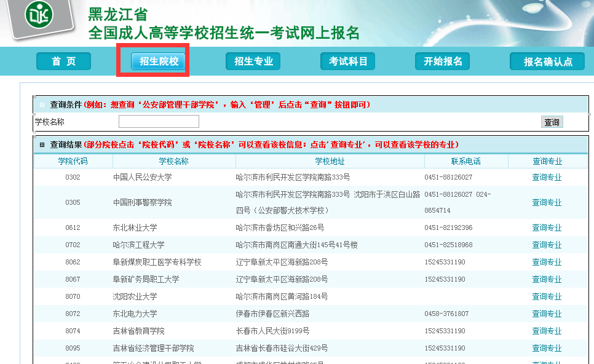The width and height of the screenshot is (594, 364).
Task: Click school code 0305
Action: [x=73, y=202]
